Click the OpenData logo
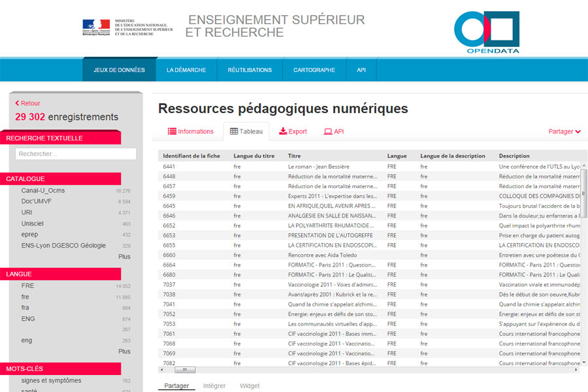 pos(486,32)
